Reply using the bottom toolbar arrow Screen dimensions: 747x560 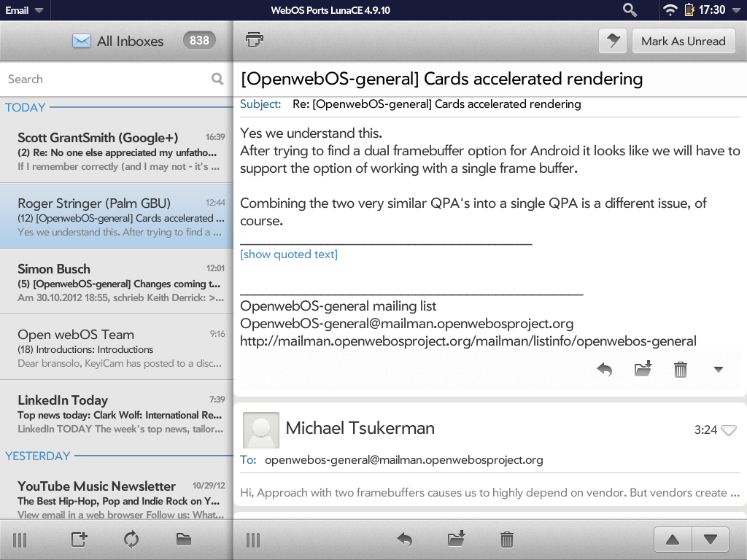(x=404, y=540)
